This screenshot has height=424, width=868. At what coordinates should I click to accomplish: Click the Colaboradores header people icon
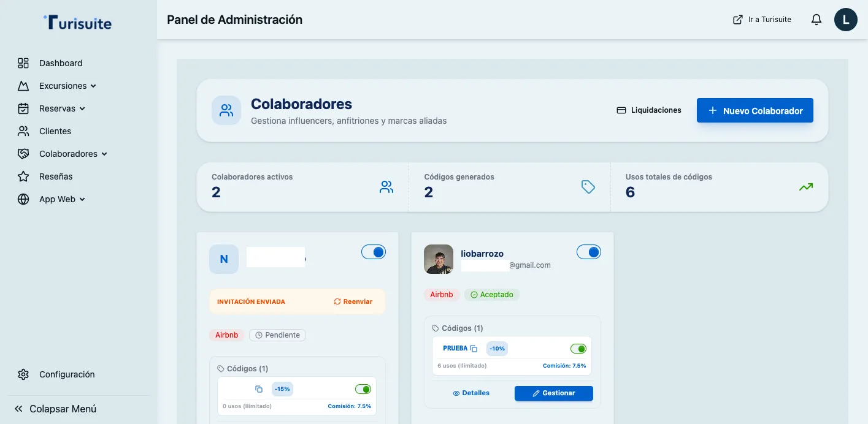[226, 110]
